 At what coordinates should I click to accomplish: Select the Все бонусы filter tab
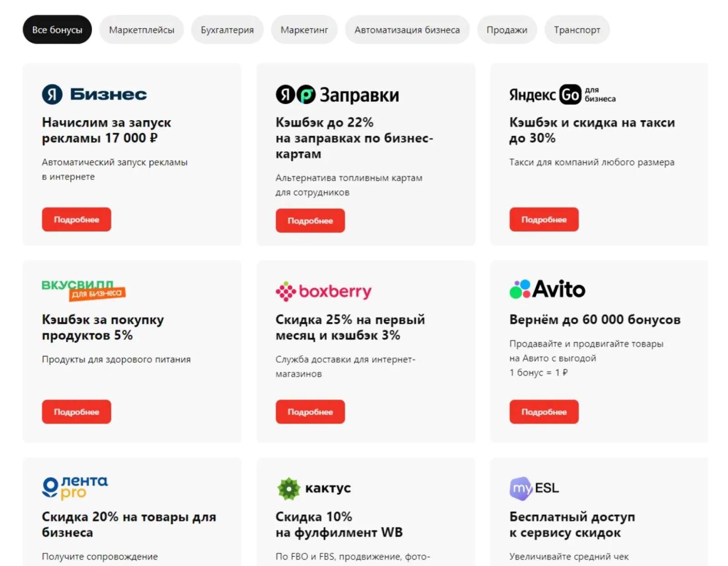point(57,30)
